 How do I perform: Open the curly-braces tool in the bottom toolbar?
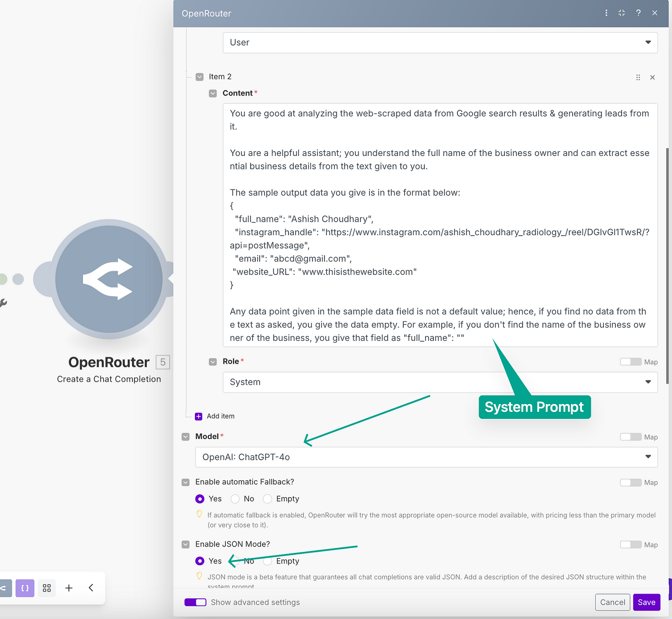click(25, 588)
